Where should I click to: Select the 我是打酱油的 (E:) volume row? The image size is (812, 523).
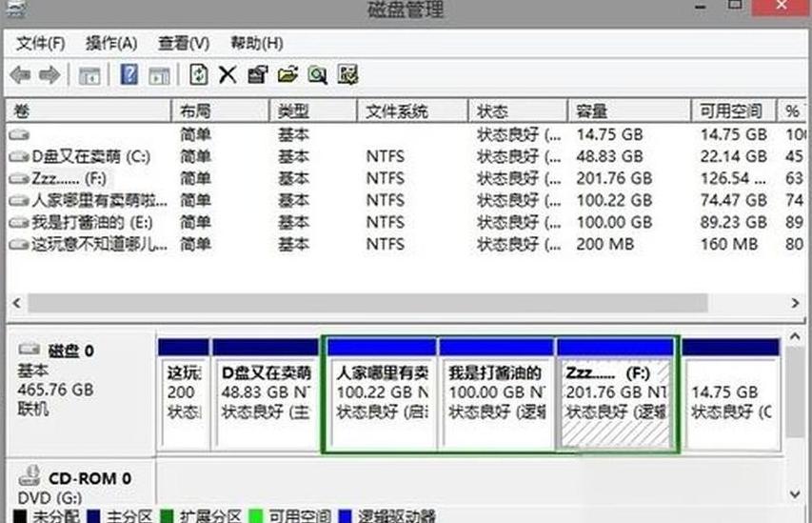(x=406, y=223)
